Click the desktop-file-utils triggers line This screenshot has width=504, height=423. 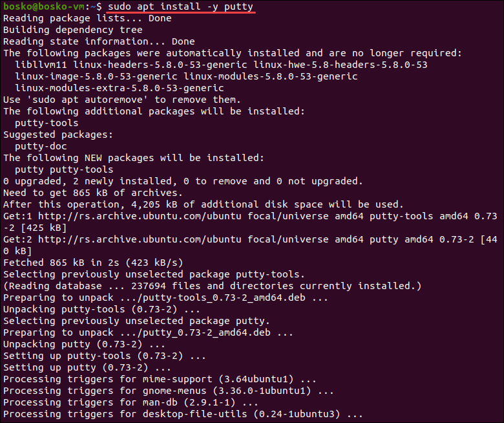184,414
